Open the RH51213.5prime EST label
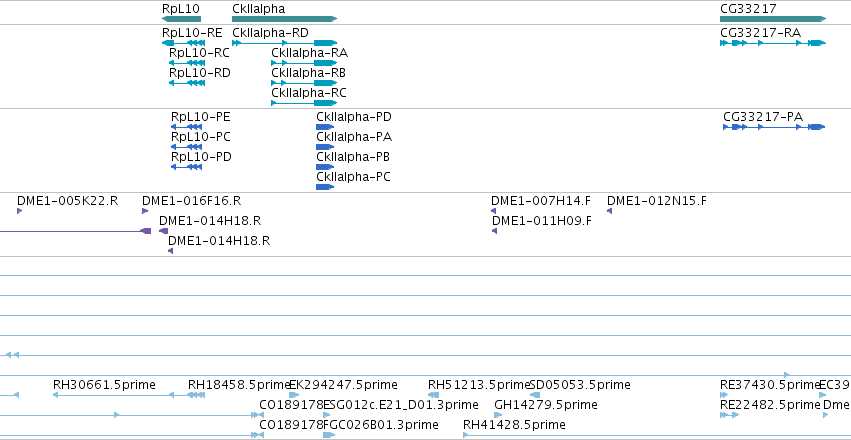 tap(479, 385)
